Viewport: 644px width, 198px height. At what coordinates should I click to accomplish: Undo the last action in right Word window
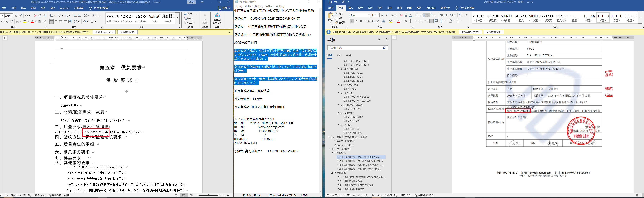[x=336, y=2]
